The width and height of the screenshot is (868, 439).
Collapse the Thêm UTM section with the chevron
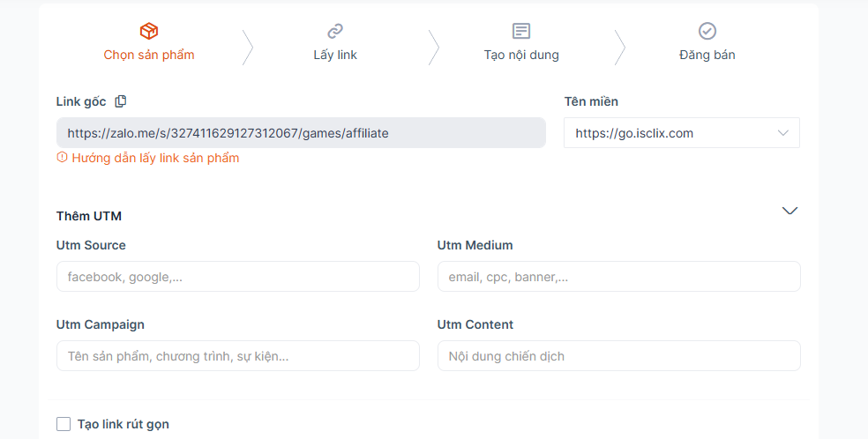point(789,211)
